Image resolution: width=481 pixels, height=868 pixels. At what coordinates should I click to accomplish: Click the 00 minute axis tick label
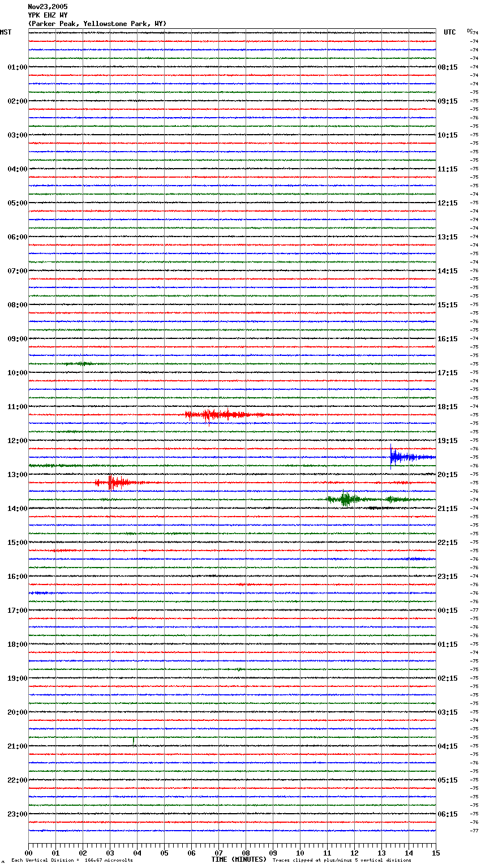(28, 853)
